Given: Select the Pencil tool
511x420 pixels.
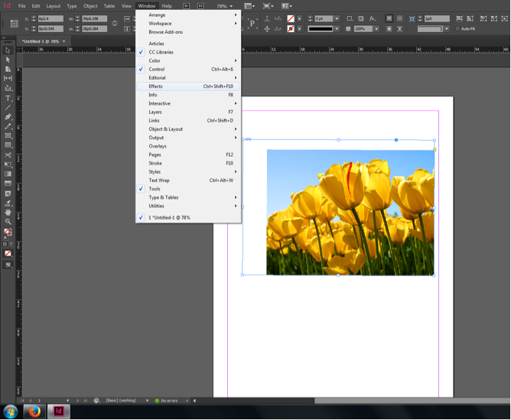Looking at the screenshot, I should (x=8, y=126).
